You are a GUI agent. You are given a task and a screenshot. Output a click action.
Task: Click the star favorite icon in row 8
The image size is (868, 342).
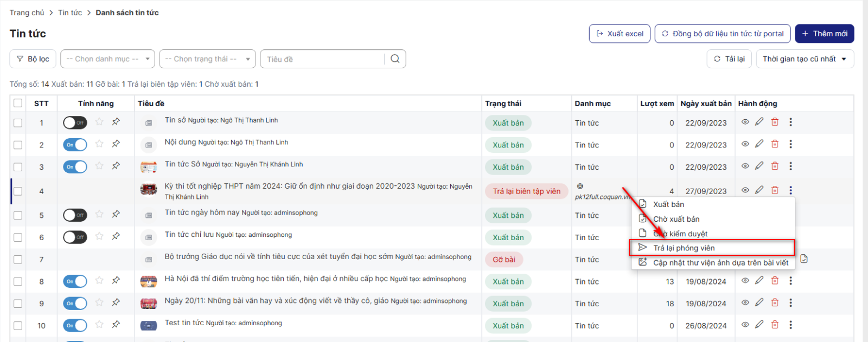tap(99, 281)
